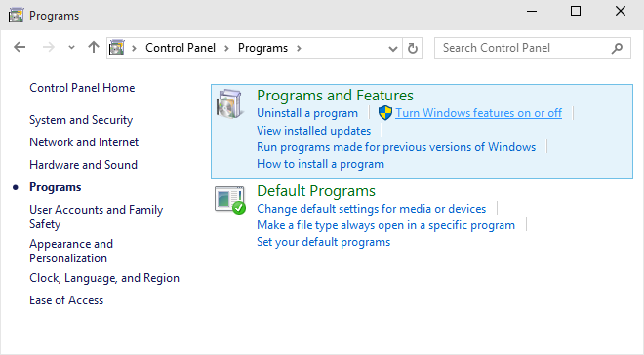
Task: Make a file type always open in program
Action: pyautogui.click(x=386, y=225)
